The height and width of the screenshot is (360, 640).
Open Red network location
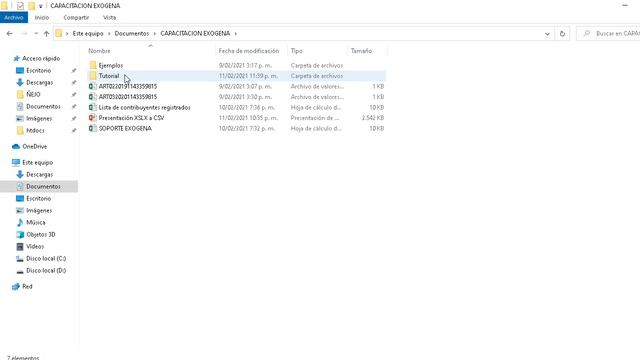coord(27,287)
